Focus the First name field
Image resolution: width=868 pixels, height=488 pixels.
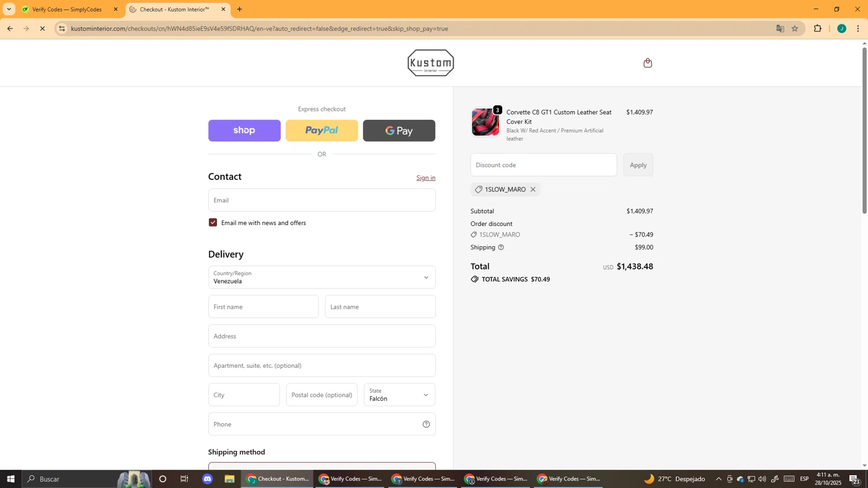(263, 306)
